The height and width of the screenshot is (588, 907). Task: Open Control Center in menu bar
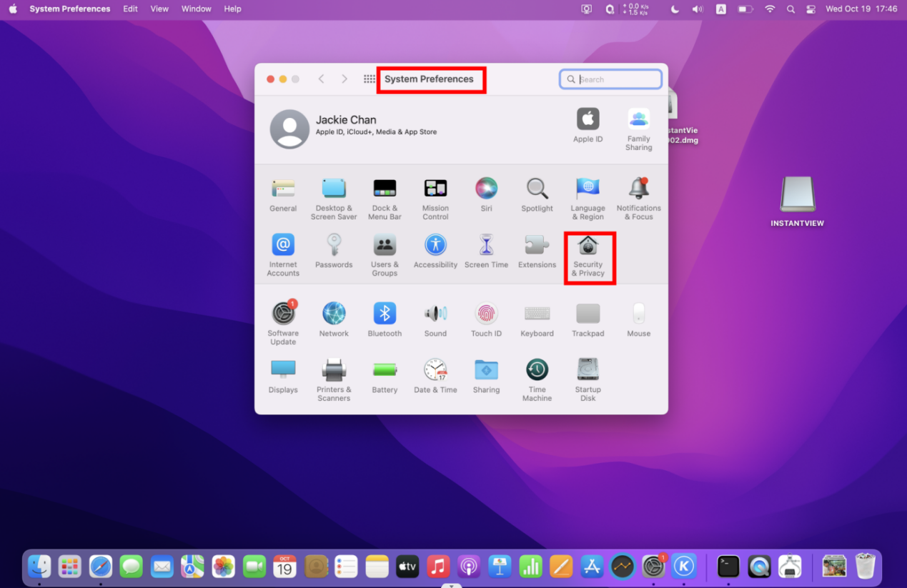[811, 9]
